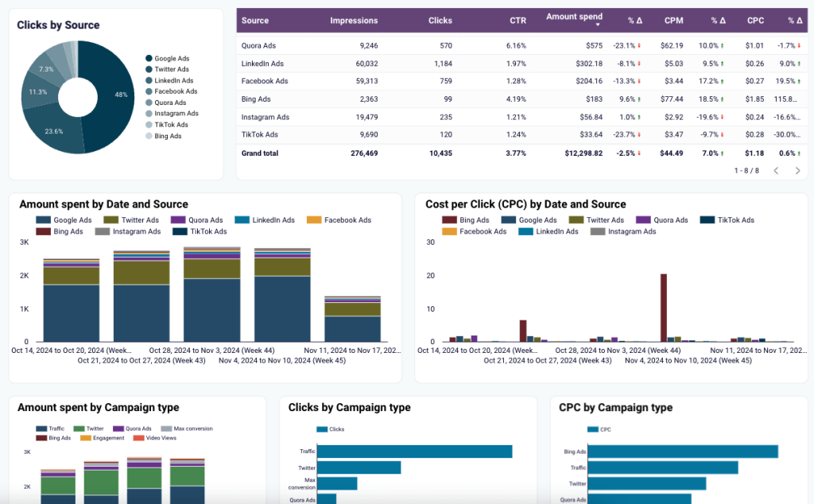Toggle Bing Ads in CPC by Date legend

pos(466,220)
